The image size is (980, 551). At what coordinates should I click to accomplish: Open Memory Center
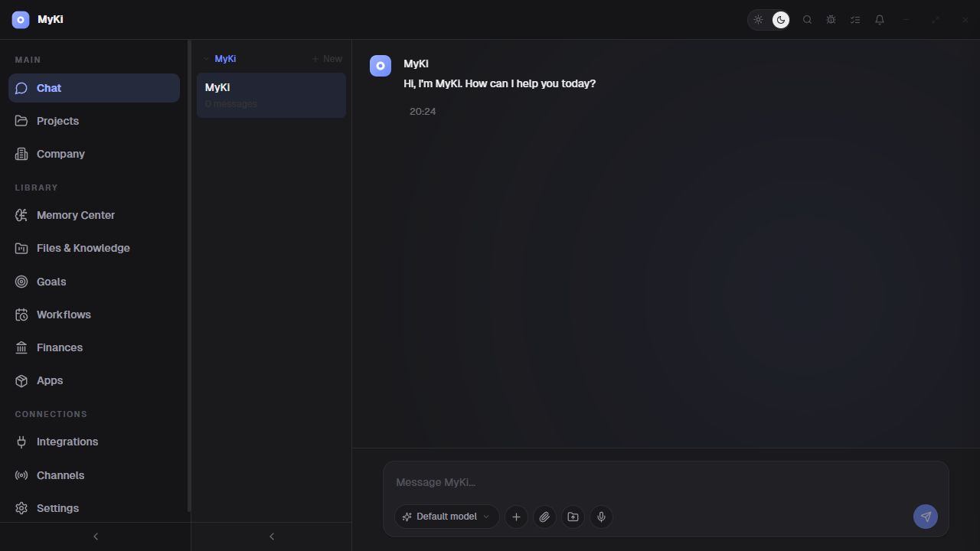[x=94, y=215]
